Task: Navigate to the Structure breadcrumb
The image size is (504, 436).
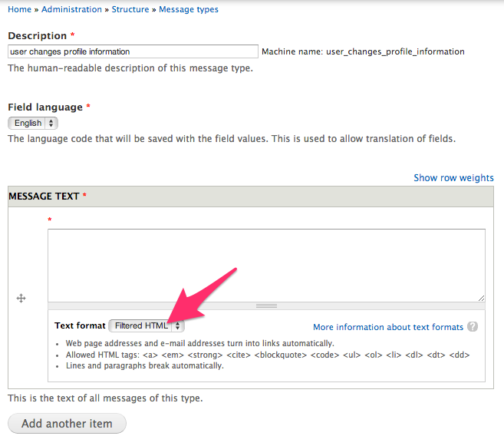Action: point(130,9)
